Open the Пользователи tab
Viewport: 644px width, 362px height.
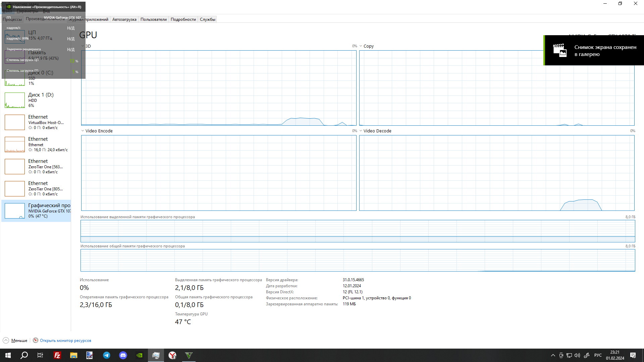(153, 19)
